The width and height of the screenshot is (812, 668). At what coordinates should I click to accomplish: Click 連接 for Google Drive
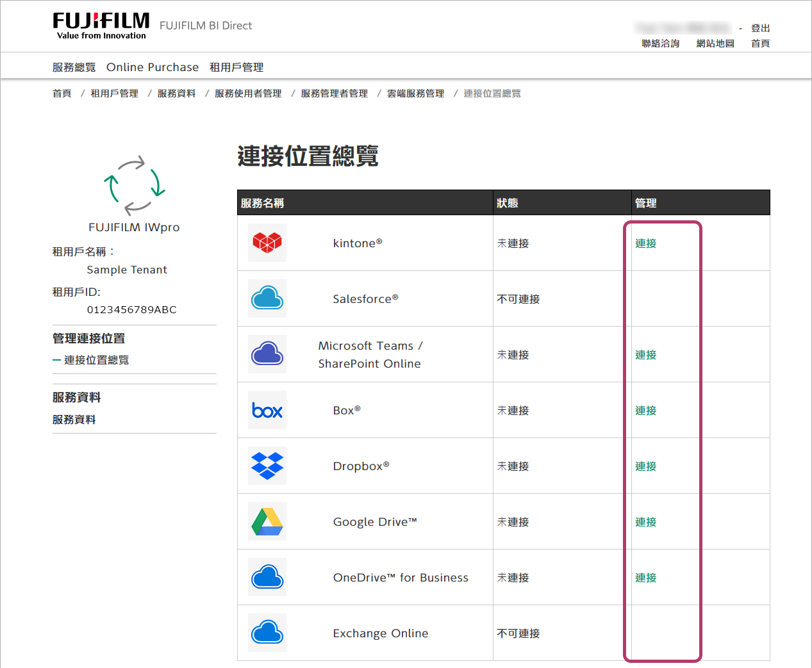tap(646, 522)
